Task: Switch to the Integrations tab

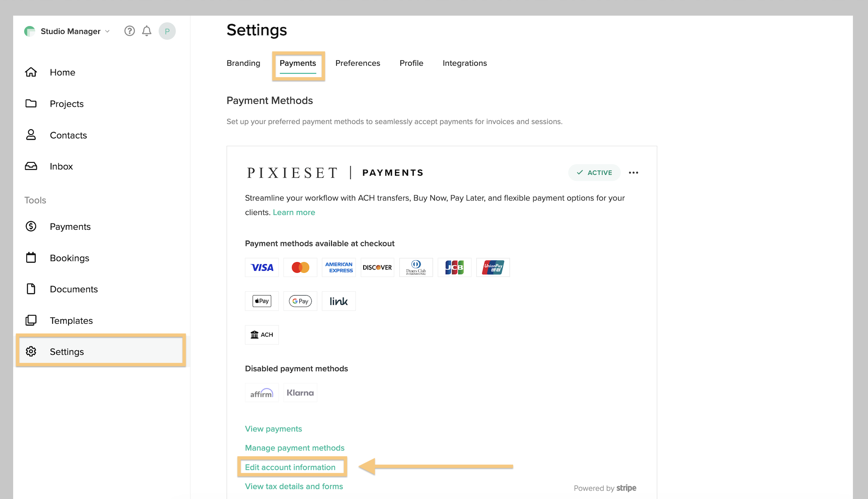Action: 465,63
